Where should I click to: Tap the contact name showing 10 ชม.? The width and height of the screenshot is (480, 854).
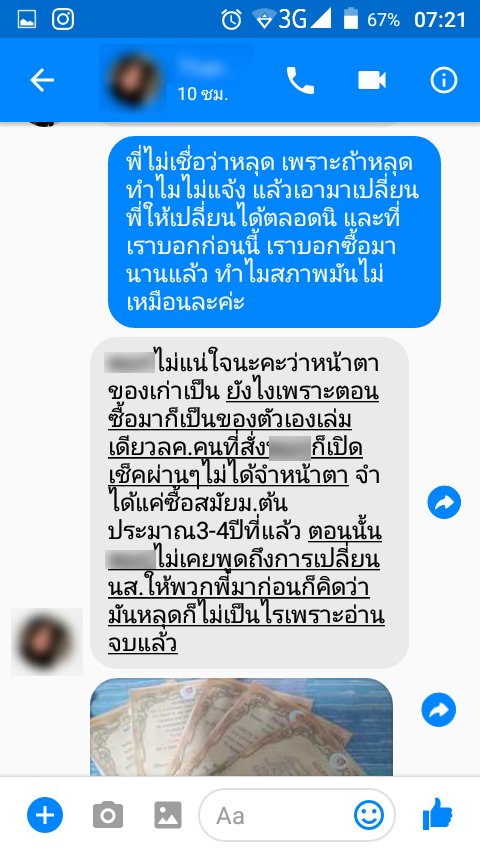click(203, 81)
